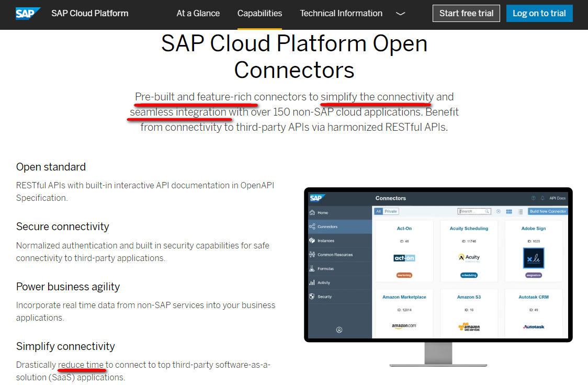Viewport: 588px width, 385px height.
Task: Click the 'ID: 12814' text on Amazon Marketplace
Action: (404, 310)
